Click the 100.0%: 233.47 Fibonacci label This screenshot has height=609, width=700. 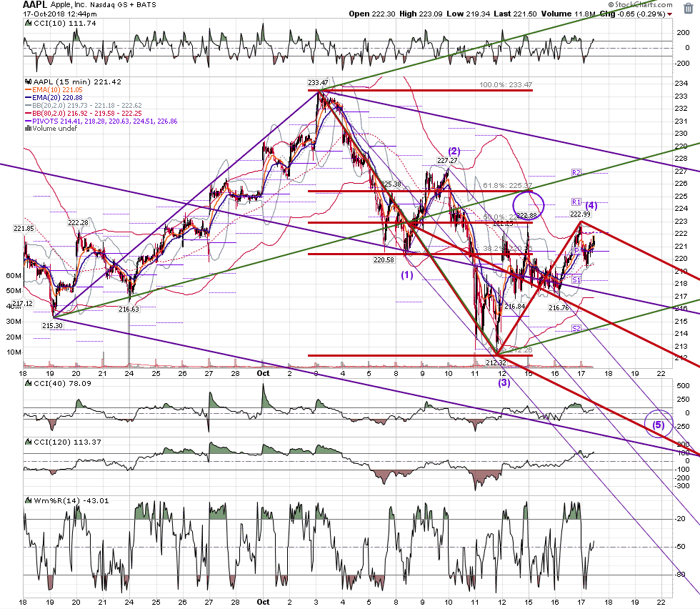(x=506, y=85)
